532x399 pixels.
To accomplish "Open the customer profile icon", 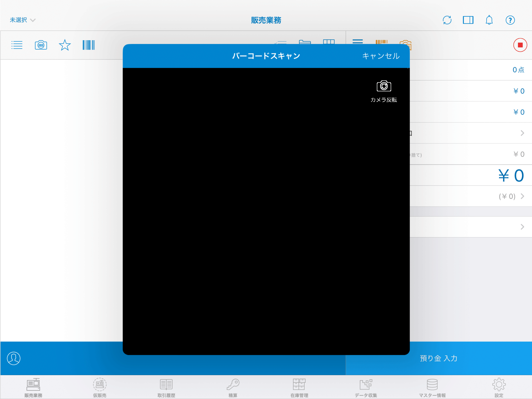I will (13, 358).
